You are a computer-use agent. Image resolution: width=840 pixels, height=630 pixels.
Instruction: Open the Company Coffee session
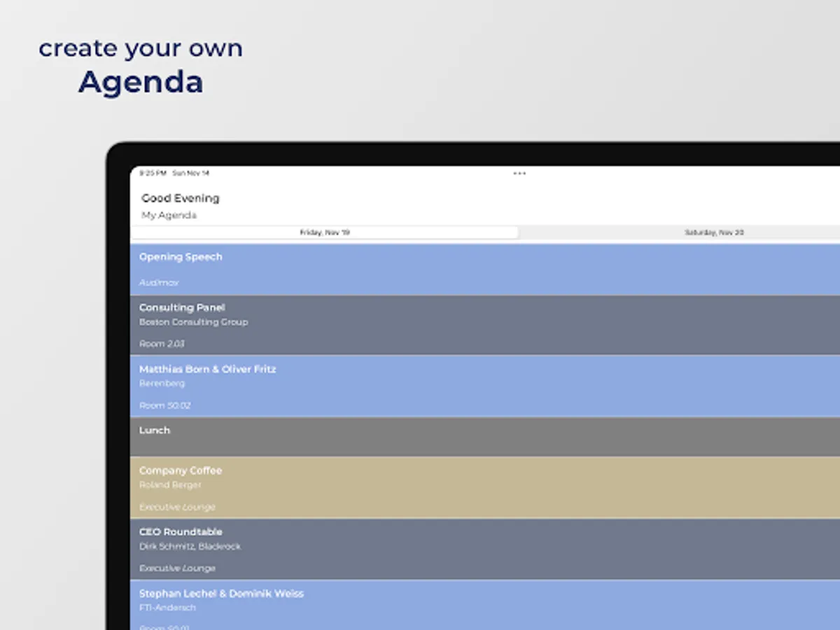(x=485, y=488)
